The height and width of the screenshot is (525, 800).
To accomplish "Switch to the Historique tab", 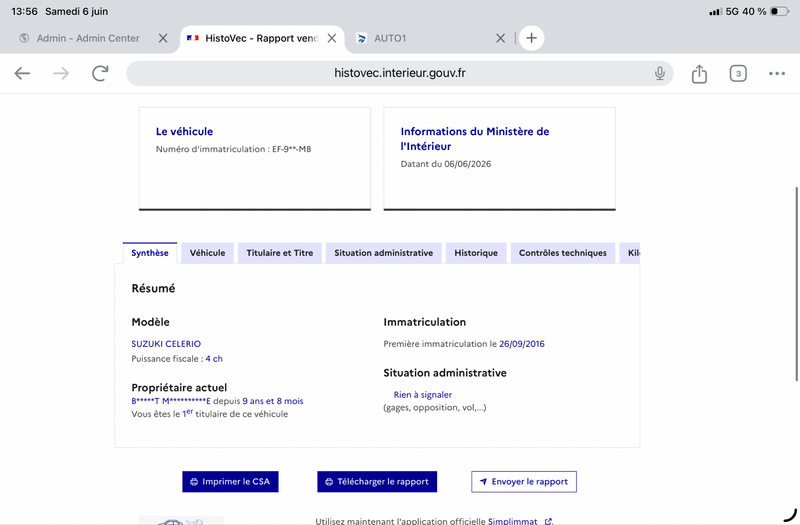I will pyautogui.click(x=476, y=253).
